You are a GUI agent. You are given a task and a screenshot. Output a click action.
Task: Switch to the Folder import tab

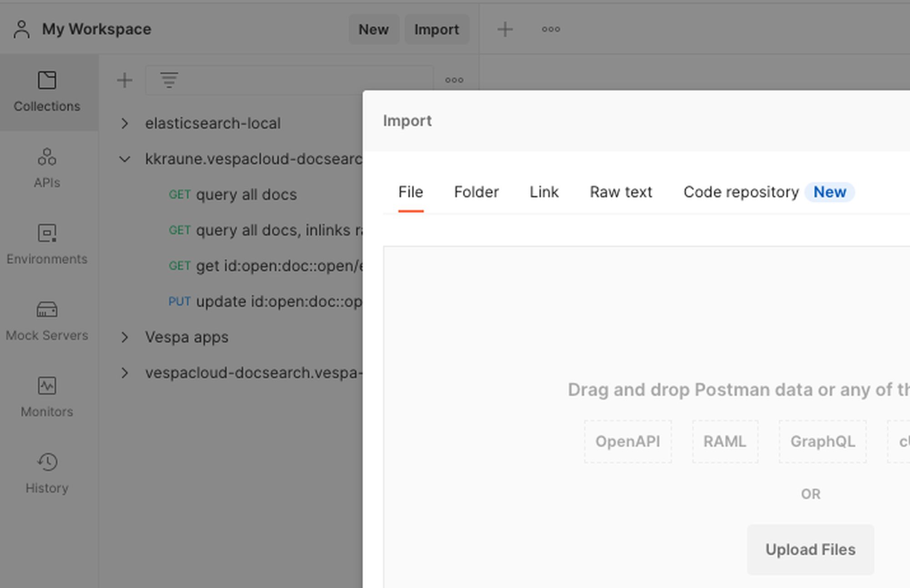[476, 192]
